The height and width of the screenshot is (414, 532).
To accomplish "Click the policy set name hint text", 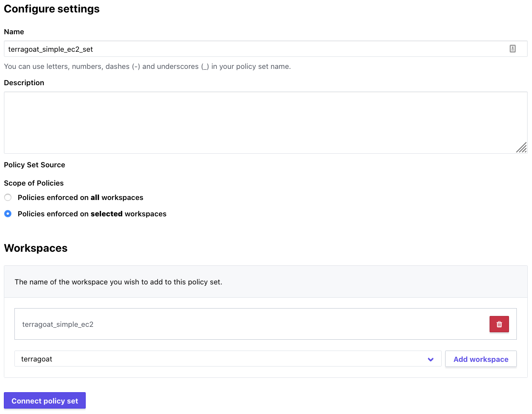I will coord(147,66).
